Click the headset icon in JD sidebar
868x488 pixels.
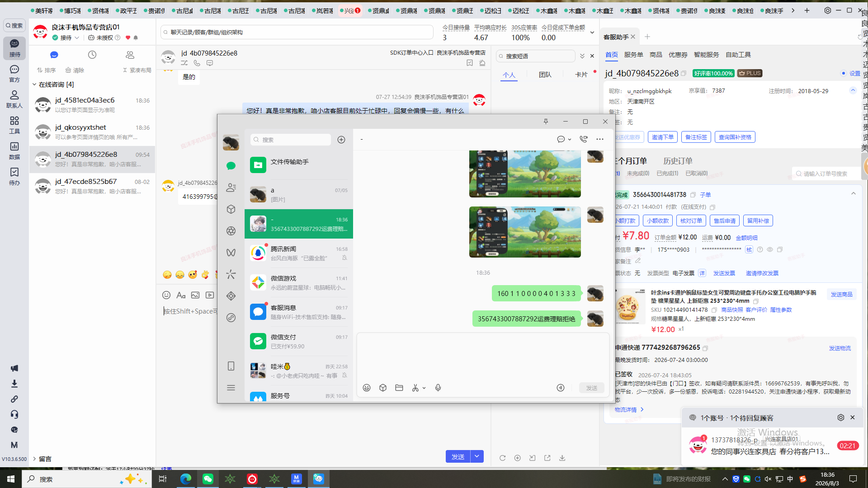[x=14, y=414]
